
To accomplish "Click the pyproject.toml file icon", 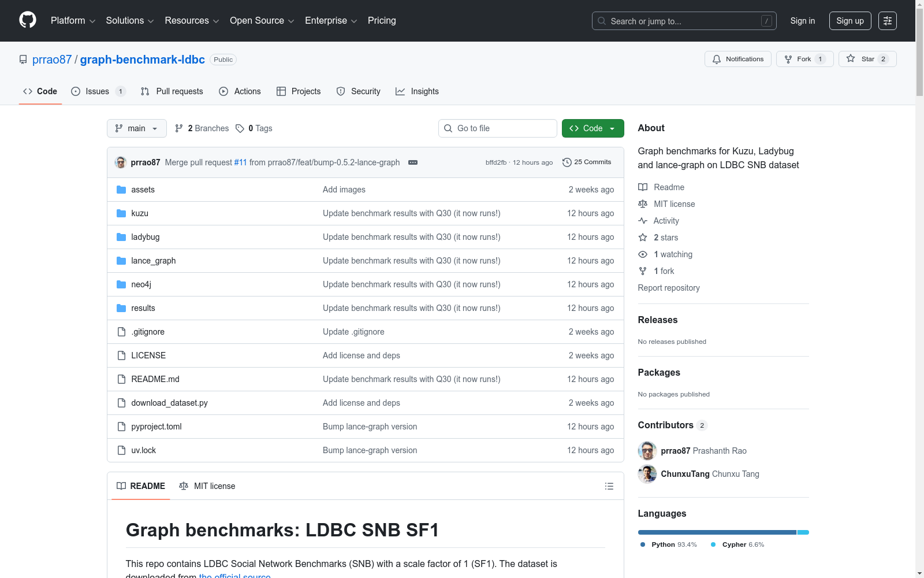I will click(121, 427).
